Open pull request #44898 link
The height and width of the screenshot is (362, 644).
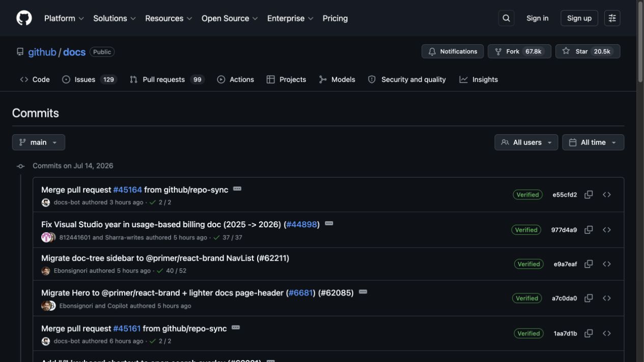pos(302,224)
